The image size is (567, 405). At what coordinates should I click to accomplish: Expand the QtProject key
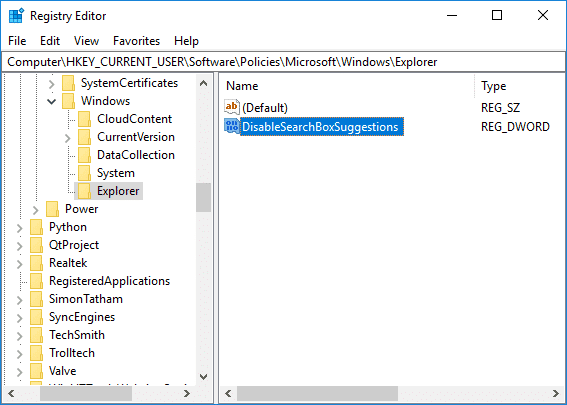[x=20, y=246]
